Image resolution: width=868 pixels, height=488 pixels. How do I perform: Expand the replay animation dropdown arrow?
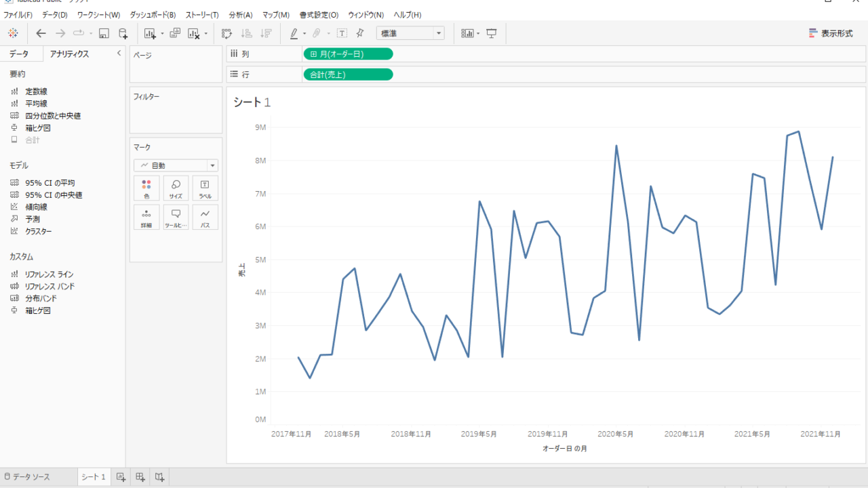click(x=91, y=33)
